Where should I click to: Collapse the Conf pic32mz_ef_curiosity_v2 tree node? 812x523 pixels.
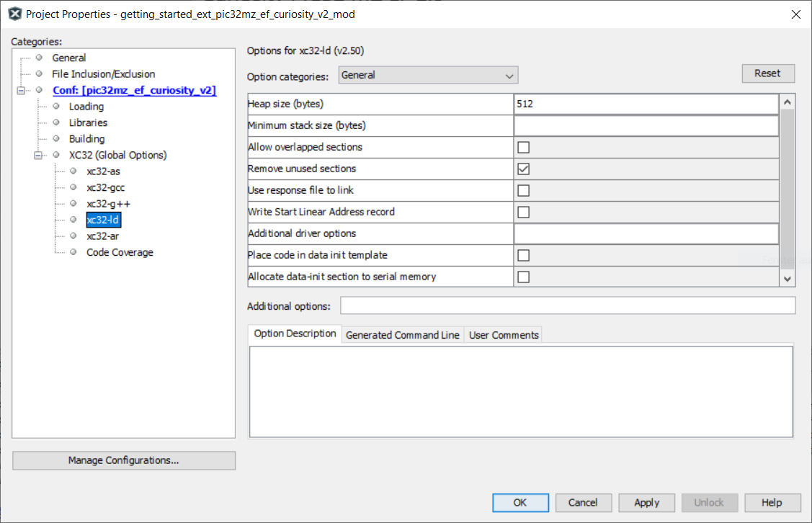(x=21, y=91)
